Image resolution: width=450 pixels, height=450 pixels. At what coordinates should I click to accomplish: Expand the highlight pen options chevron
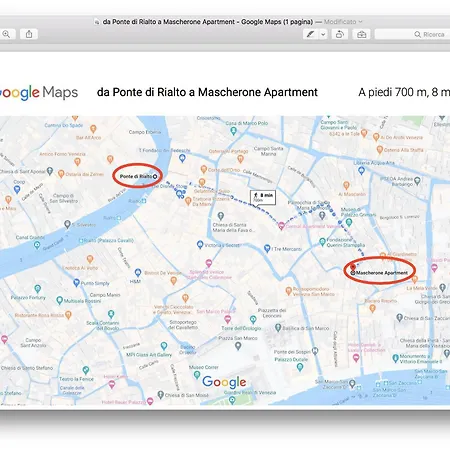point(323,34)
